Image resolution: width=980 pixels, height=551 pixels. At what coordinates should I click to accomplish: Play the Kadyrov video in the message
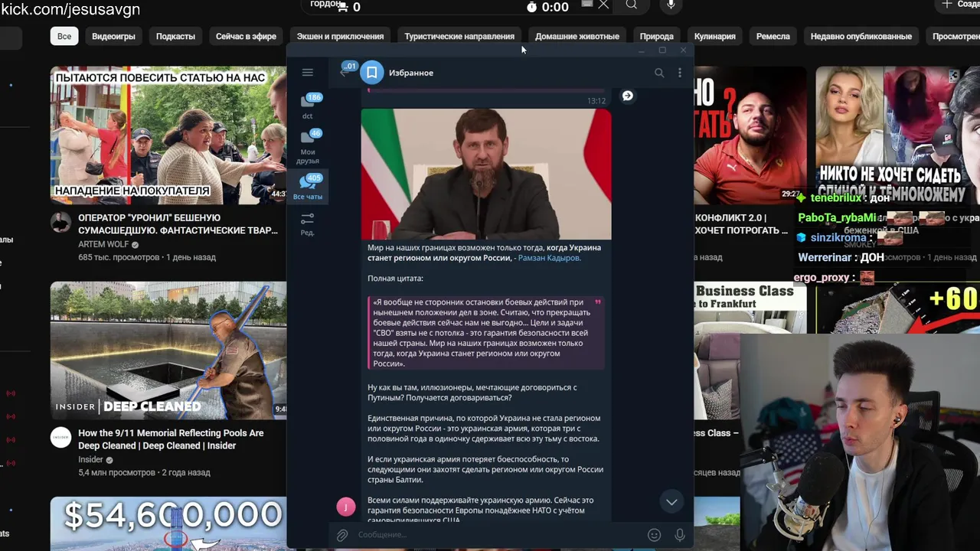[486, 174]
